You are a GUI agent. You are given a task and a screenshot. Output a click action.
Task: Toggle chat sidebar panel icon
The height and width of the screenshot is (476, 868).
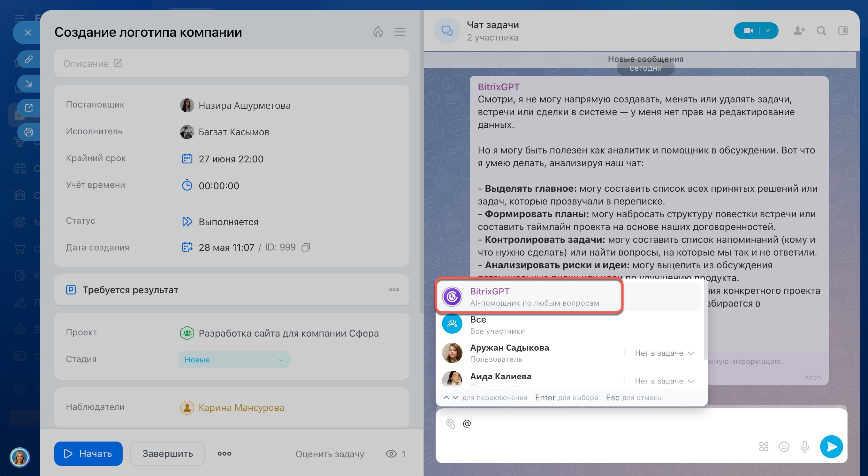[843, 31]
